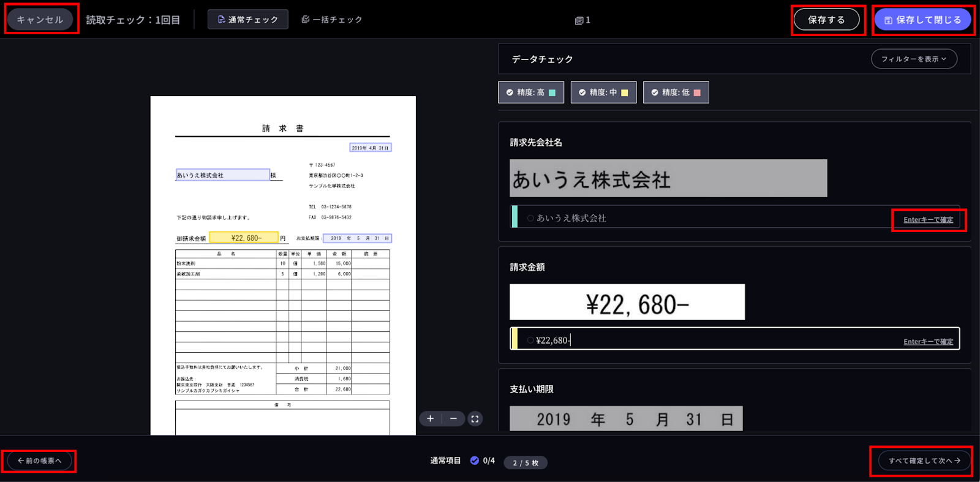
Task: Click Enterキーで確定 link for 請求先会社名
Action: [928, 220]
